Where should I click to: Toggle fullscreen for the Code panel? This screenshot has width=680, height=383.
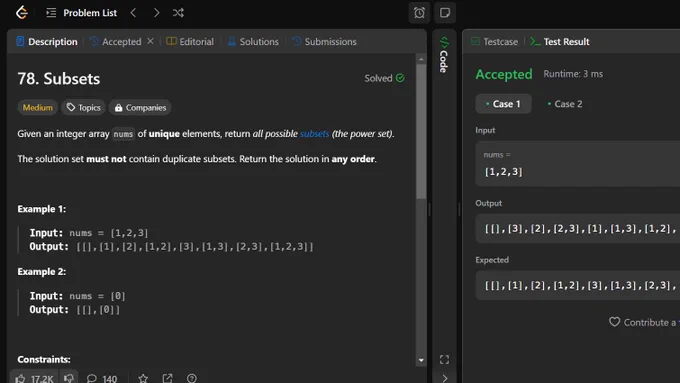(x=444, y=360)
